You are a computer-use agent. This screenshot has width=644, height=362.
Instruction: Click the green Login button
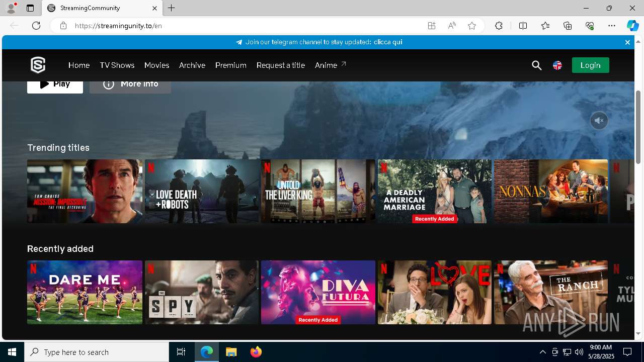point(590,65)
